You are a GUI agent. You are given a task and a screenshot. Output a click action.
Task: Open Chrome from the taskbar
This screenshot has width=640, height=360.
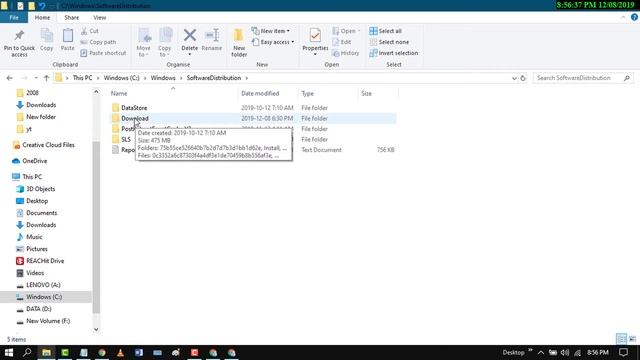point(102,353)
